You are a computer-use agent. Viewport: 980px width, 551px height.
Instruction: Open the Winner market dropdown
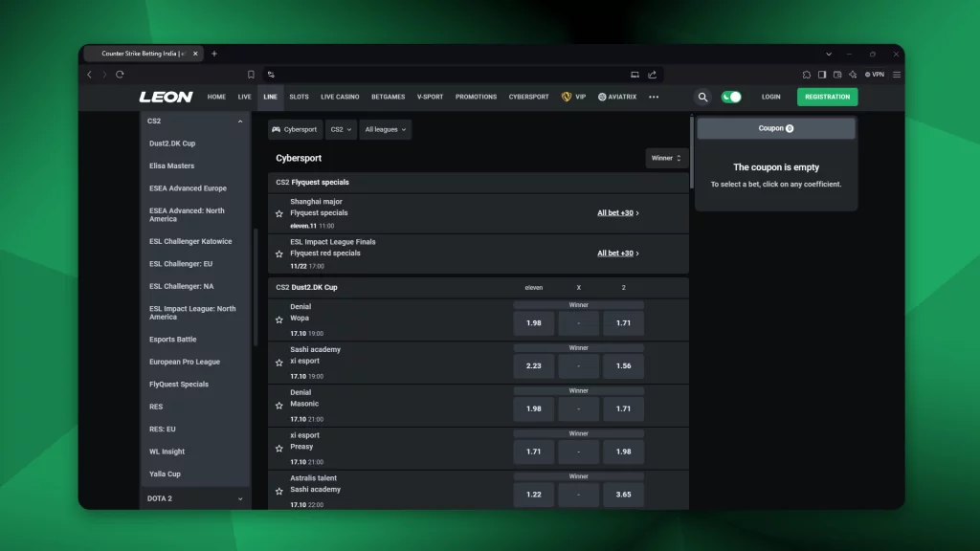[x=666, y=158]
